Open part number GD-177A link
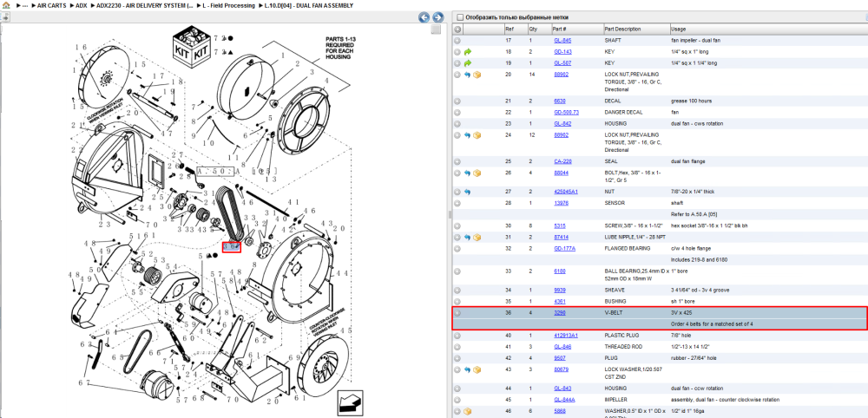Screen dimensions: 868x418 [565, 249]
